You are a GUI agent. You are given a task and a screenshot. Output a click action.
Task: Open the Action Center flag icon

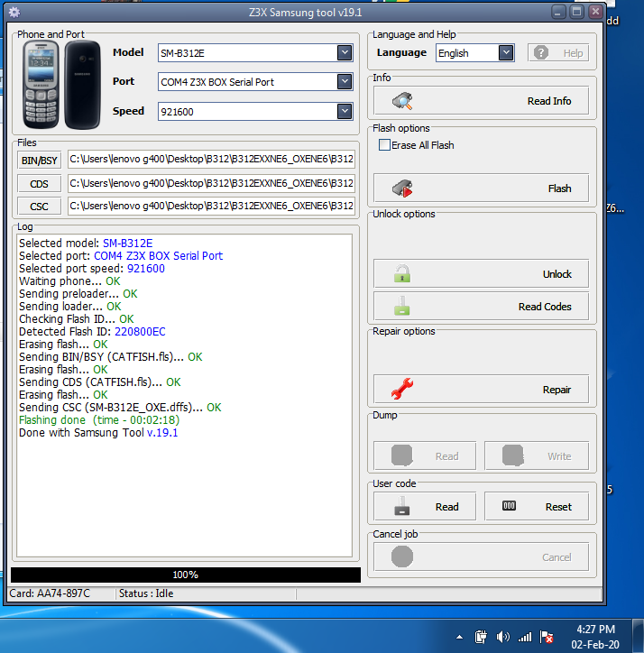(546, 637)
